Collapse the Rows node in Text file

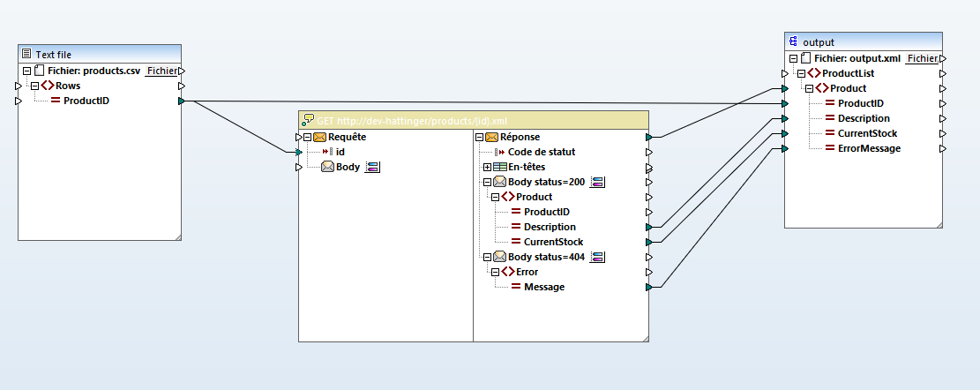coord(34,86)
